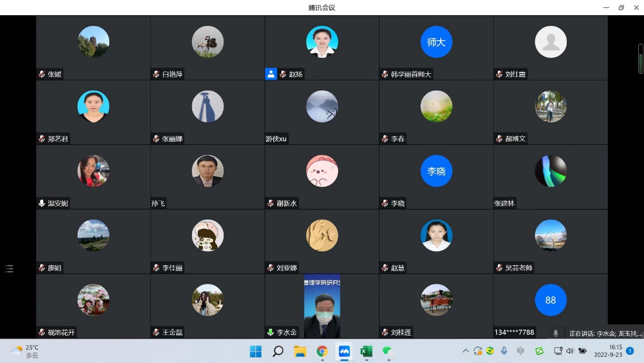
Task: Click the muted mic icon beside 张媛
Action: pyautogui.click(x=42, y=74)
